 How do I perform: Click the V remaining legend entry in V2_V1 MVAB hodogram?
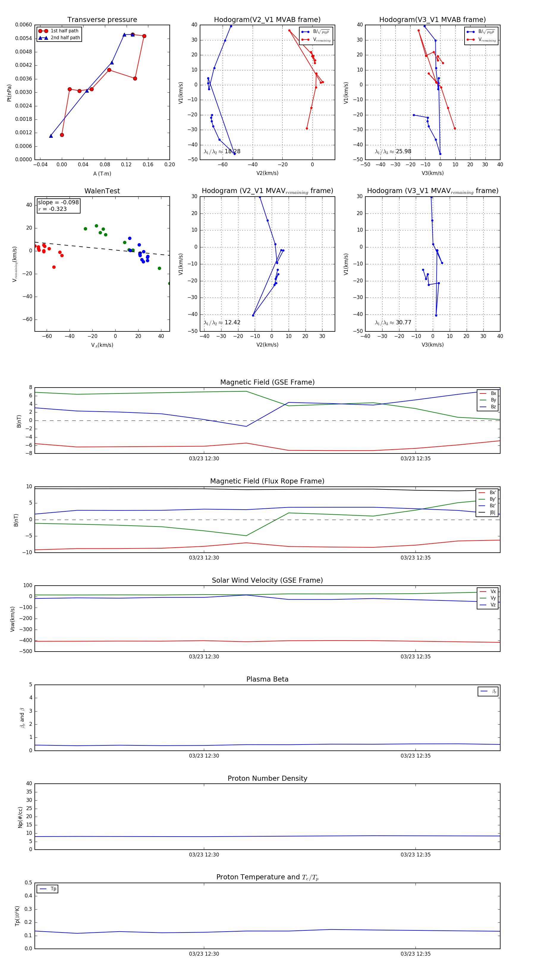pos(316,39)
